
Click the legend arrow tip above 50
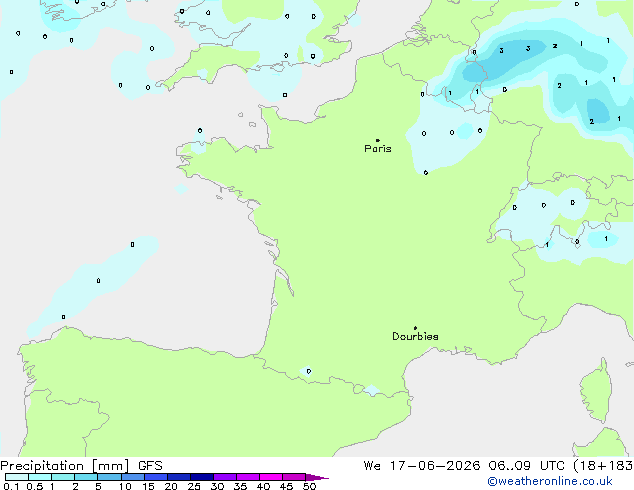[x=317, y=477]
